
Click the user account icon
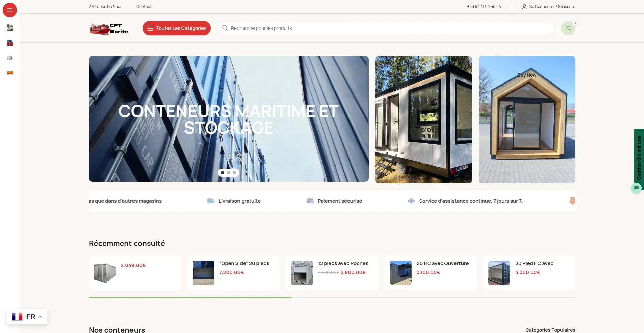(x=524, y=7)
